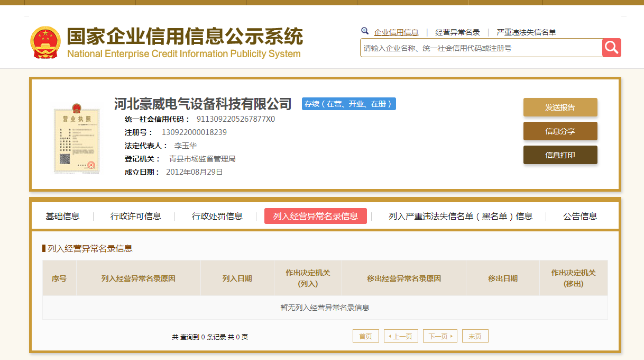Viewport: 644px width, 360px height.
Task: Click the red magnifier search button
Action: click(611, 48)
